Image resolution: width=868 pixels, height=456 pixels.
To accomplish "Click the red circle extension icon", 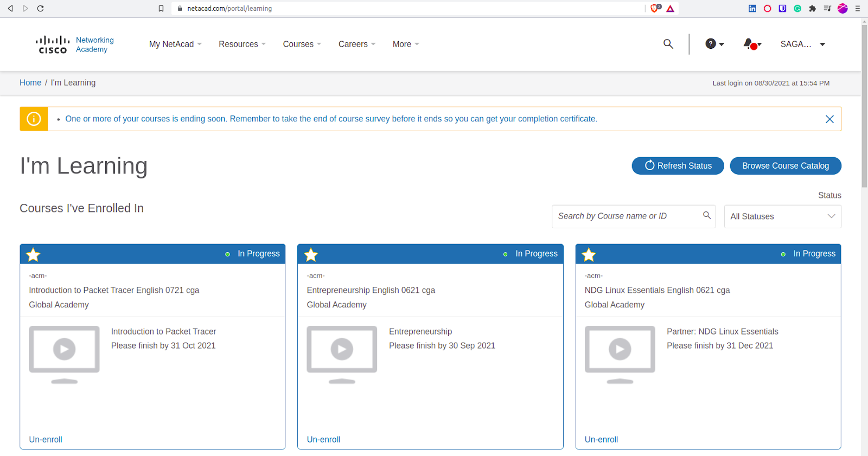I will point(767,9).
